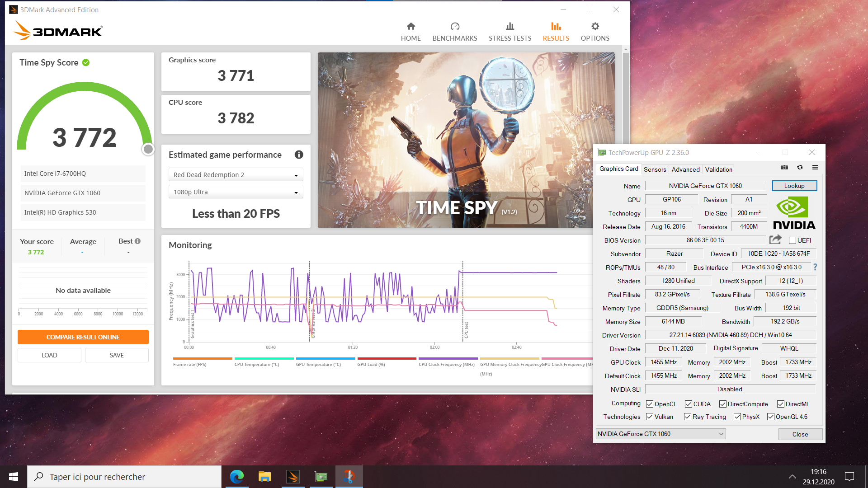Toggle OpenGL 4.6 checkbox
The width and height of the screenshot is (868, 488).
click(771, 417)
